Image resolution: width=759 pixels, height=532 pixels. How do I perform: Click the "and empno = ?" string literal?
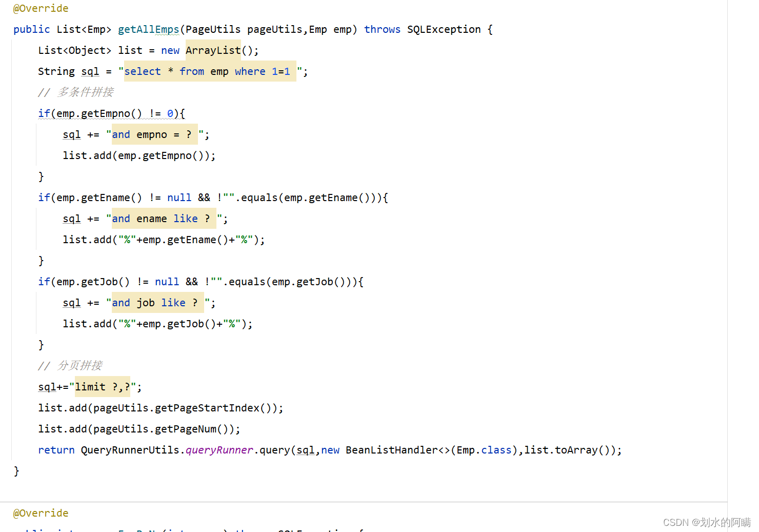pos(155,134)
